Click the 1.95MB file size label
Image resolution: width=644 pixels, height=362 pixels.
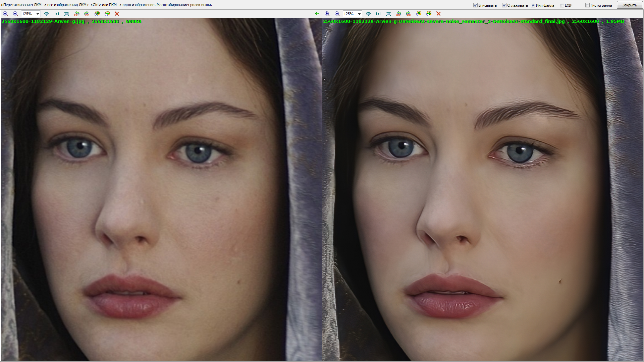[615, 21]
